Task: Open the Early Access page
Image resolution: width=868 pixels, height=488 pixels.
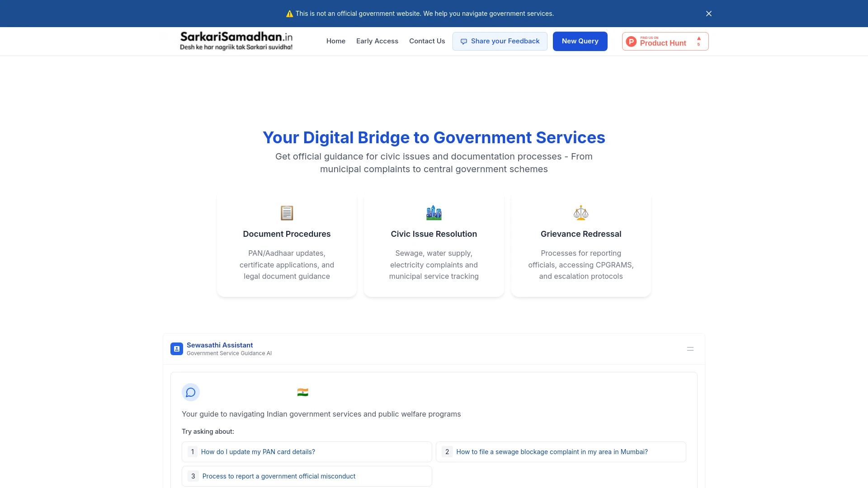Action: (x=377, y=41)
